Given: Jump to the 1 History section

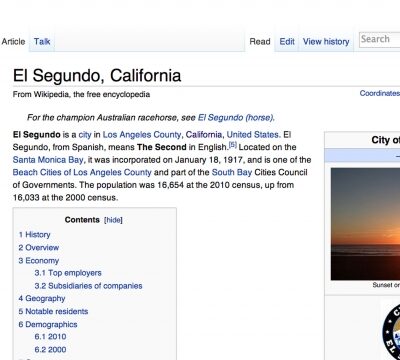Looking at the screenshot, I should (34, 235).
